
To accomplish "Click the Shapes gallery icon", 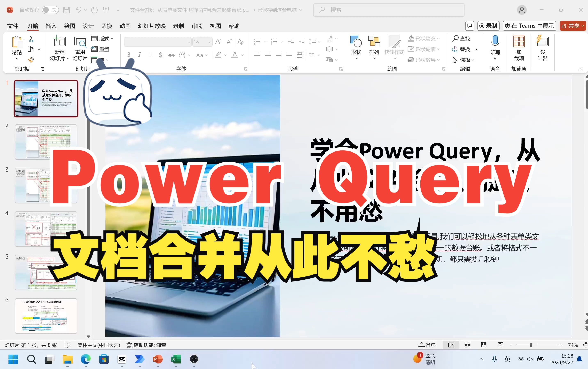I will [356, 41].
